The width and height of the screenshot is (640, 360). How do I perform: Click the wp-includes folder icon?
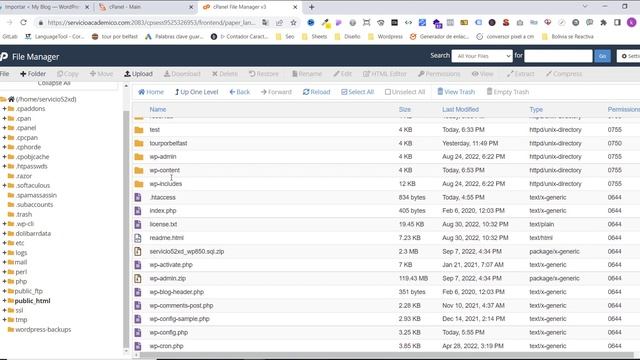pyautogui.click(x=139, y=184)
